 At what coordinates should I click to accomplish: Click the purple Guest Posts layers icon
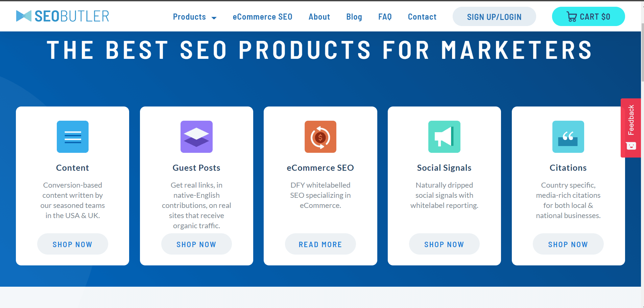[196, 137]
